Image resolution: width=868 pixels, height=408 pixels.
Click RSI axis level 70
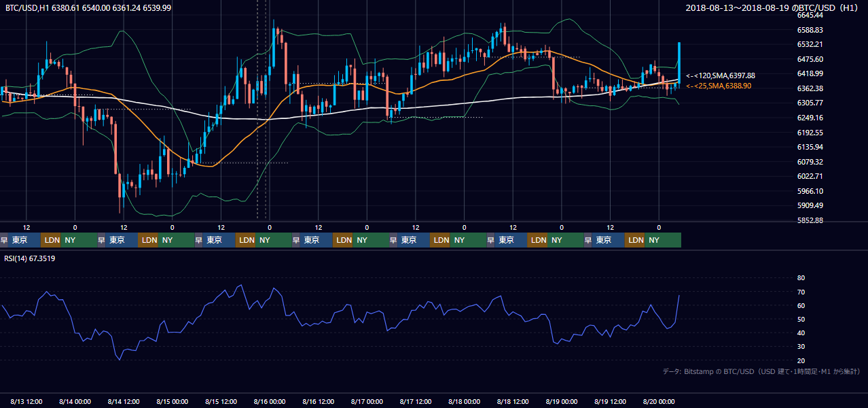pyautogui.click(x=801, y=292)
